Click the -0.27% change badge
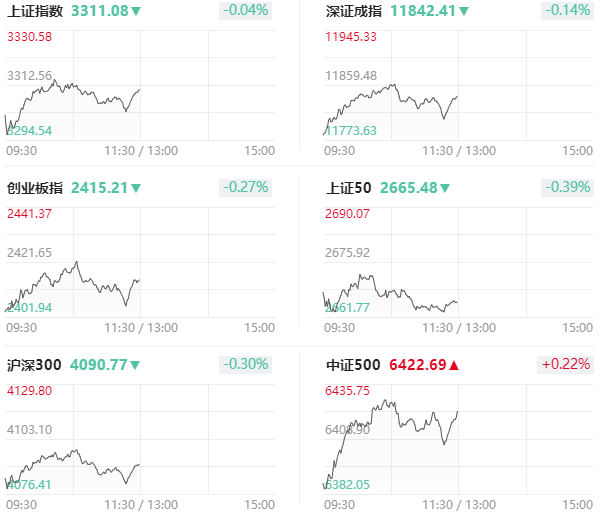Screen dimensions: 608x513 [245, 188]
